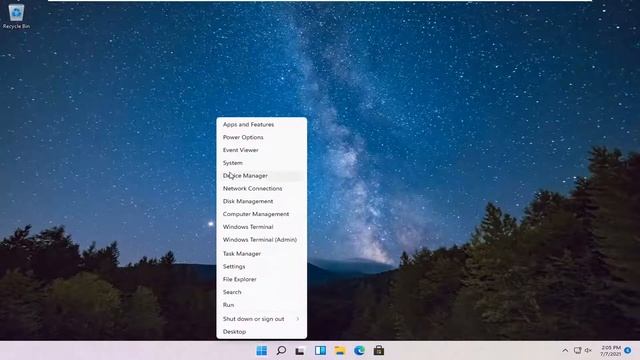Screen dimensions: 640x360
Task: Choose Desktop at the menu bottom
Action: click(x=262, y=332)
